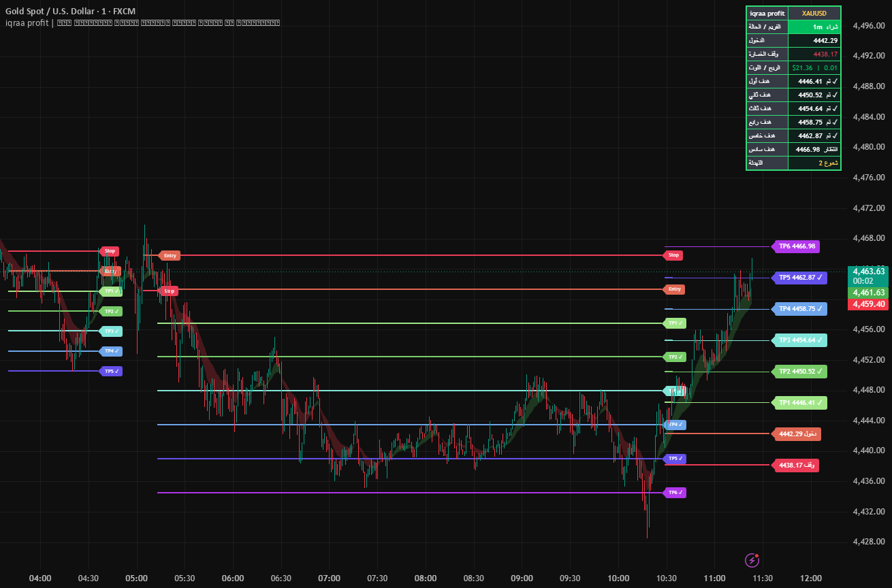The height and width of the screenshot is (588, 892).
Task: Click the 4,496.00 price axis label
Action: pyautogui.click(x=868, y=25)
